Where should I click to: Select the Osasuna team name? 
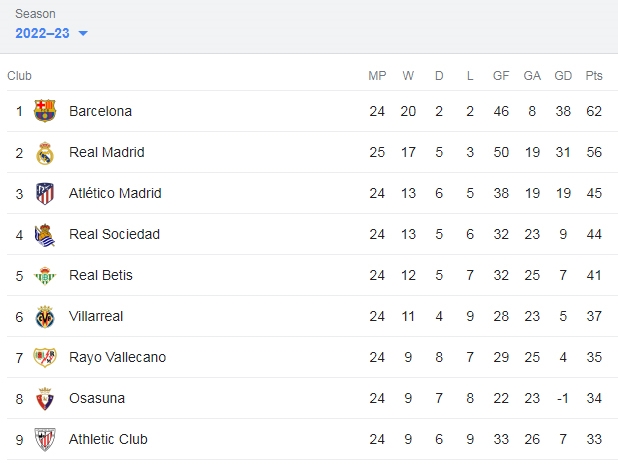click(x=97, y=398)
